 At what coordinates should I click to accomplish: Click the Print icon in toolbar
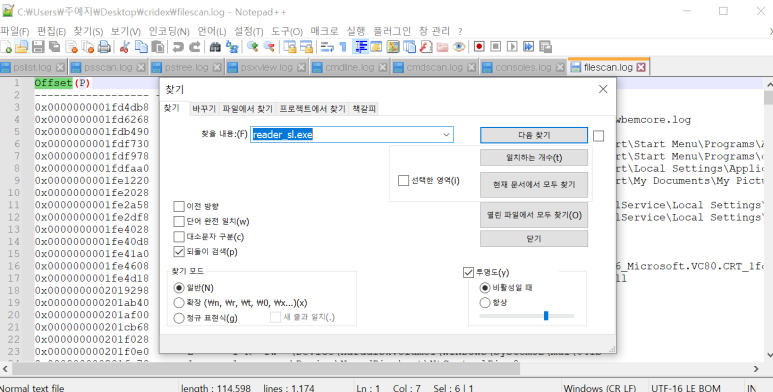104,47
